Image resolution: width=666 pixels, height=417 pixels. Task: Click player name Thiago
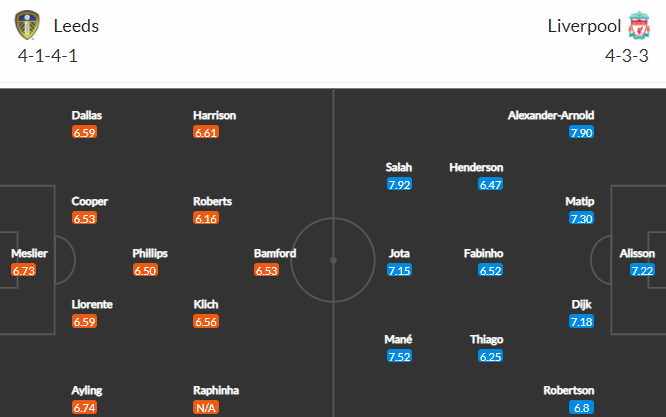pyautogui.click(x=486, y=339)
